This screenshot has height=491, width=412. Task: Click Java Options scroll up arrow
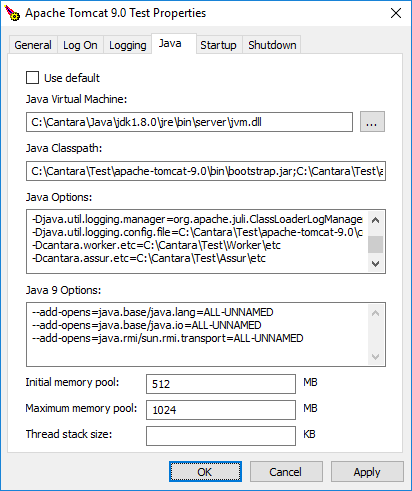(375, 220)
